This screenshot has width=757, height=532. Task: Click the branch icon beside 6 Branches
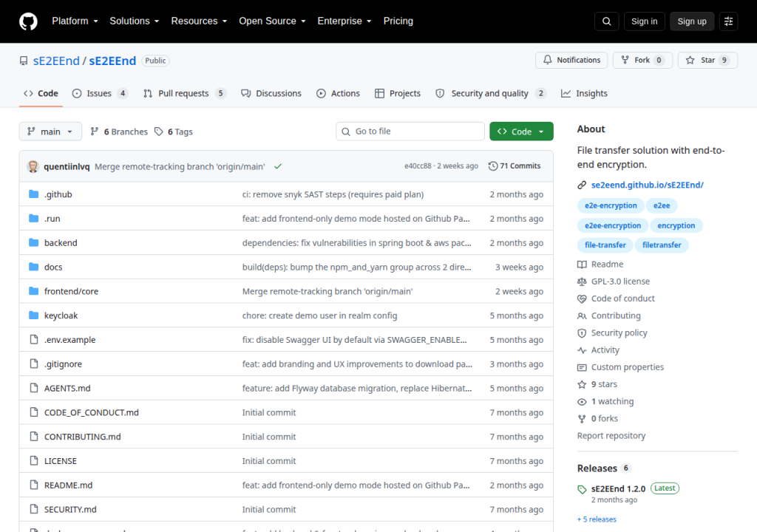[x=95, y=132]
